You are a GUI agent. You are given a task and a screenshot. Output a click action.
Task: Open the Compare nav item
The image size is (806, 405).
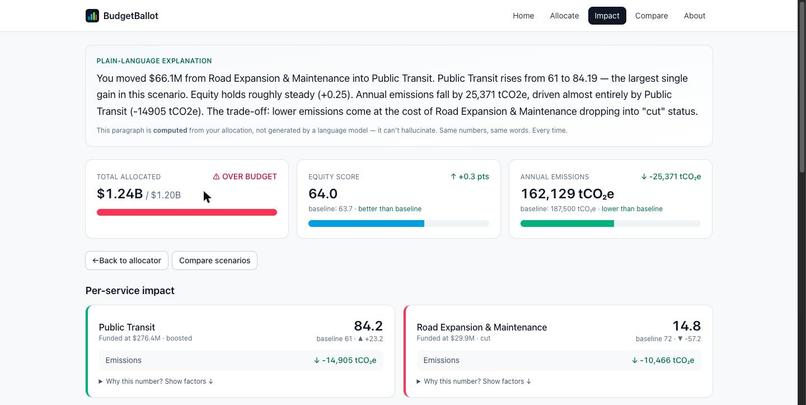click(x=651, y=16)
